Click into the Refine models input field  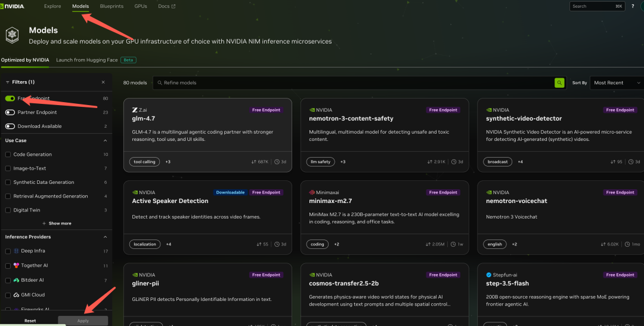[358, 82]
